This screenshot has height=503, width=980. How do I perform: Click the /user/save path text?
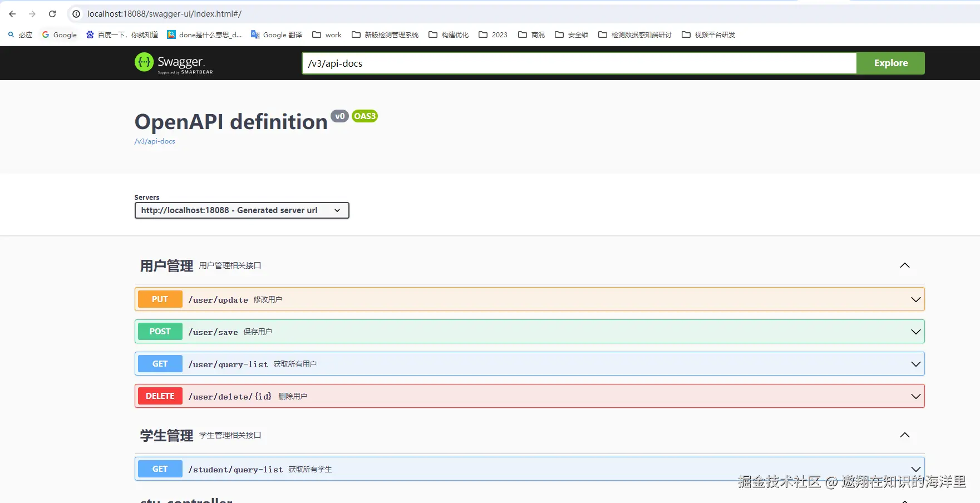(x=213, y=332)
